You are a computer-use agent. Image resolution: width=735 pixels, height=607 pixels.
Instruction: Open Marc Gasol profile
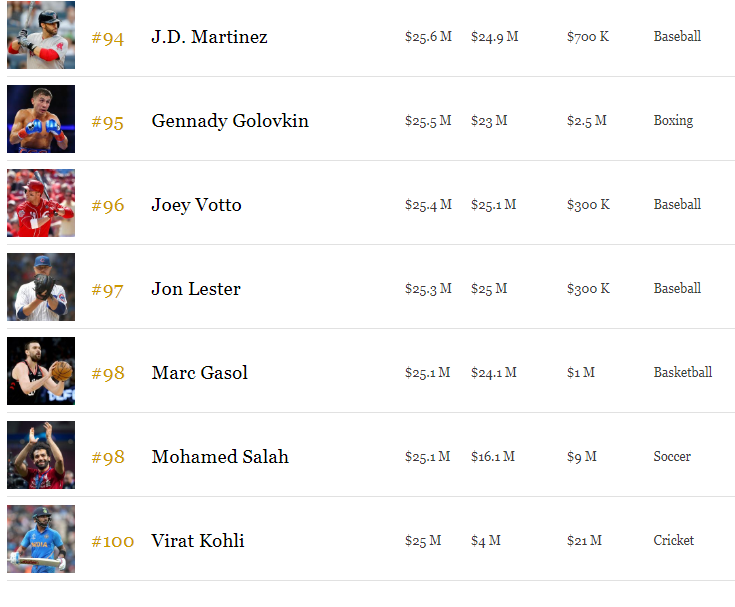point(199,373)
